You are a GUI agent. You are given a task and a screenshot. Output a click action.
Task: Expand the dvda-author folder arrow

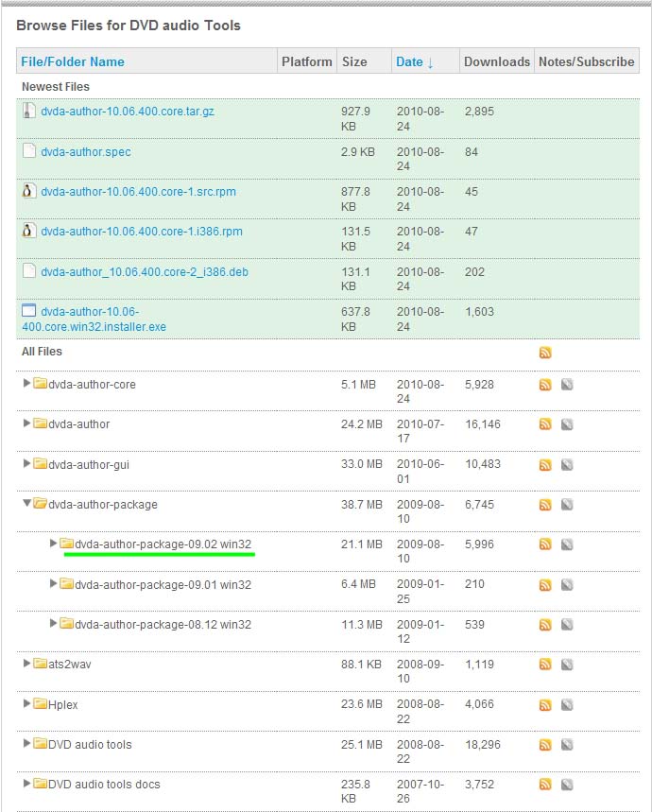coord(26,423)
